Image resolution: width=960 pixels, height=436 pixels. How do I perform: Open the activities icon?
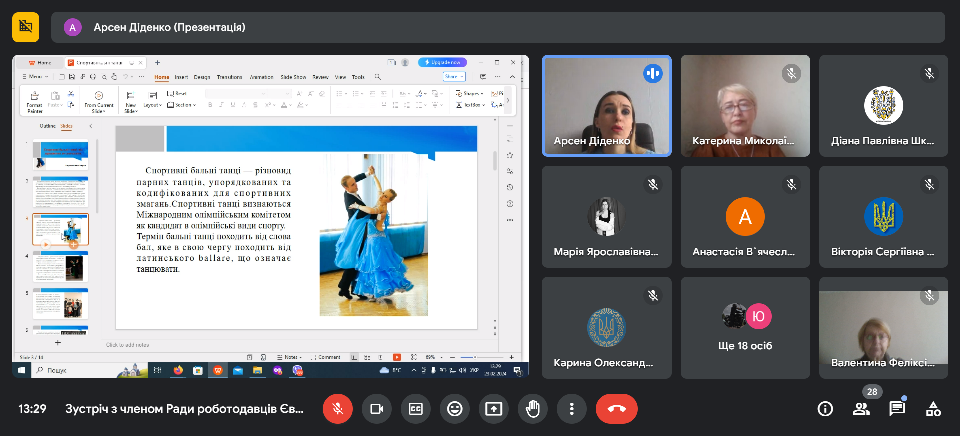coord(933,408)
